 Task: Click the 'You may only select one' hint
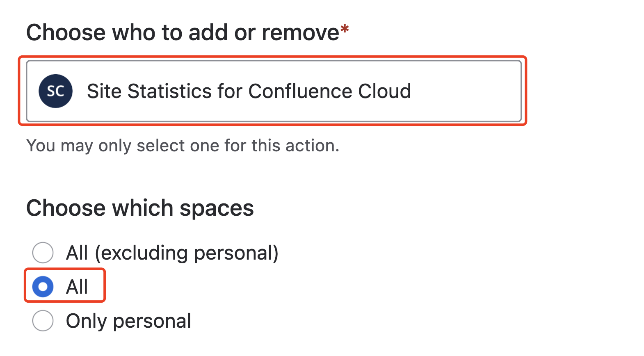(183, 146)
